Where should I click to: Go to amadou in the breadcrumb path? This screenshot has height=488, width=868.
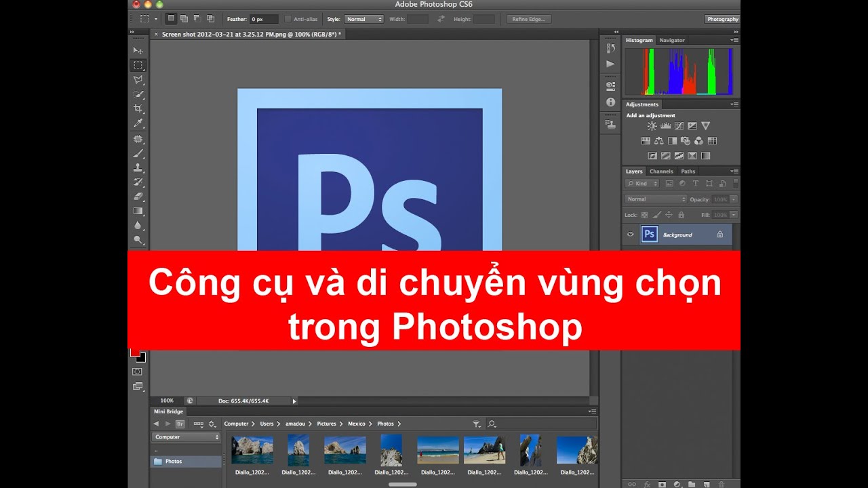296,424
